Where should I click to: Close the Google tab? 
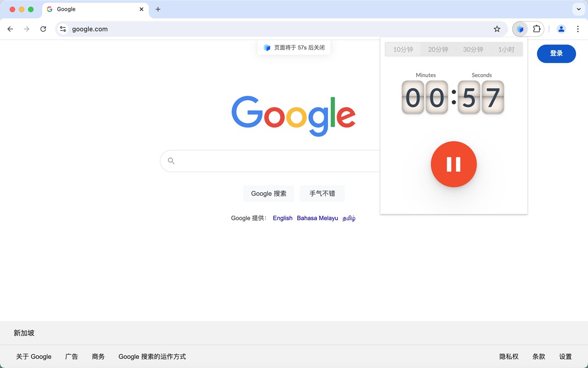click(x=141, y=9)
